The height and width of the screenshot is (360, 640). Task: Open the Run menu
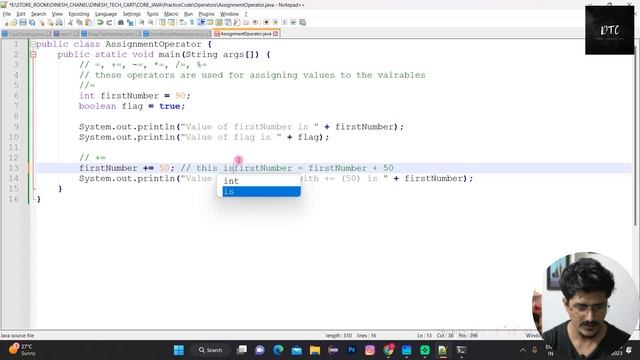point(188,14)
